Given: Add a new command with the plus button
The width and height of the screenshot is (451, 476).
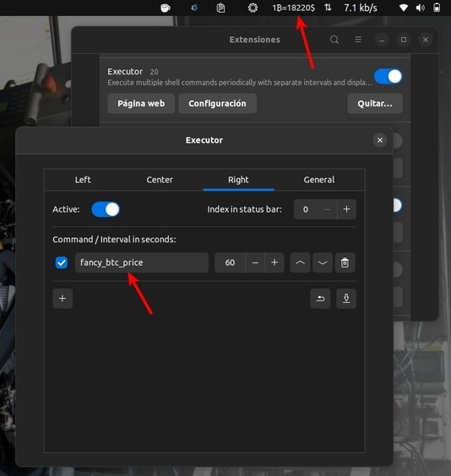Looking at the screenshot, I should coord(62,299).
